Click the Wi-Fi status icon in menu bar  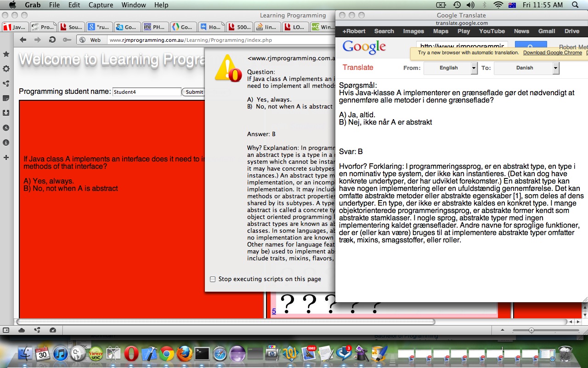coord(498,5)
